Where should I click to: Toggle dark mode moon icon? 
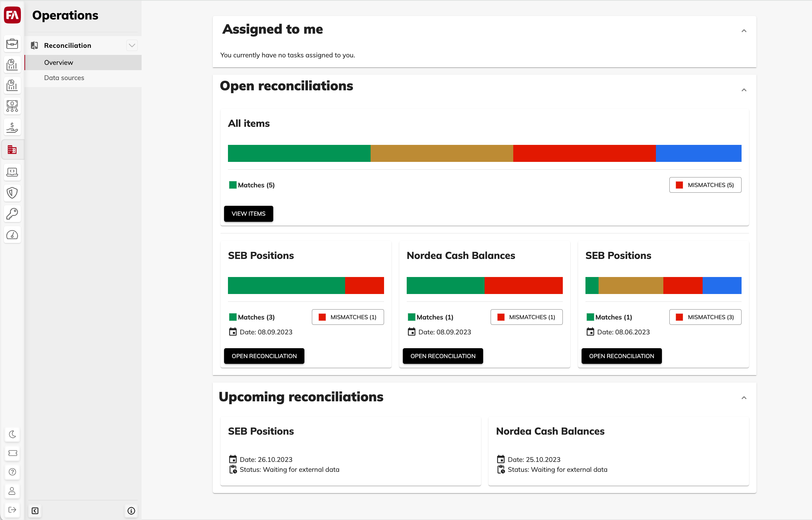pyautogui.click(x=12, y=434)
